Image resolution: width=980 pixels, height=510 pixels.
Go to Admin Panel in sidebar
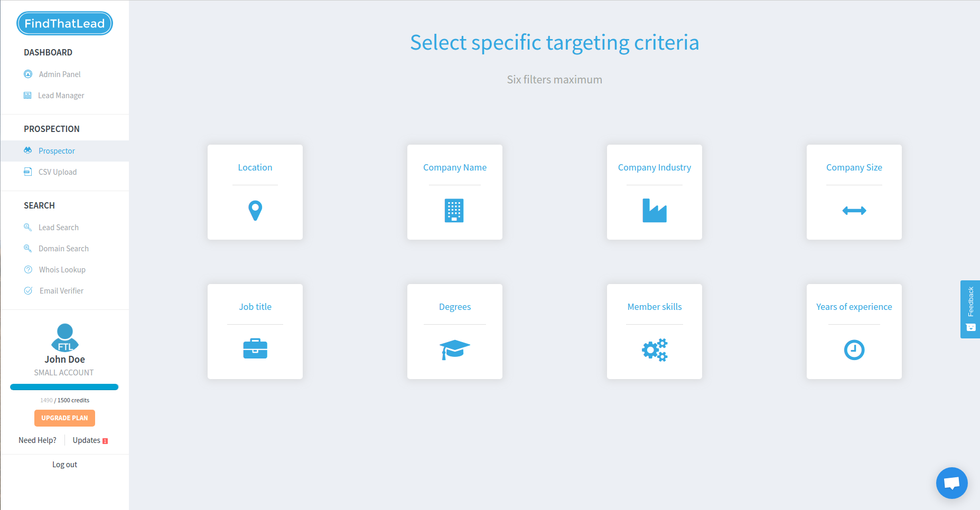(59, 74)
